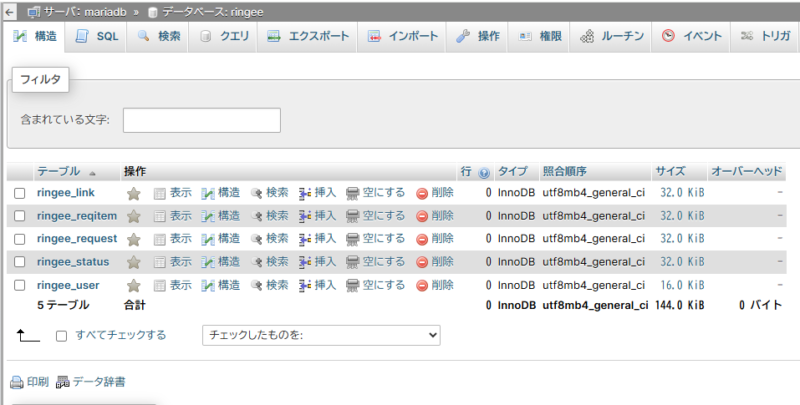Click red drop (削除) icon for ringee_request
The image size is (800, 405).
coord(422,239)
